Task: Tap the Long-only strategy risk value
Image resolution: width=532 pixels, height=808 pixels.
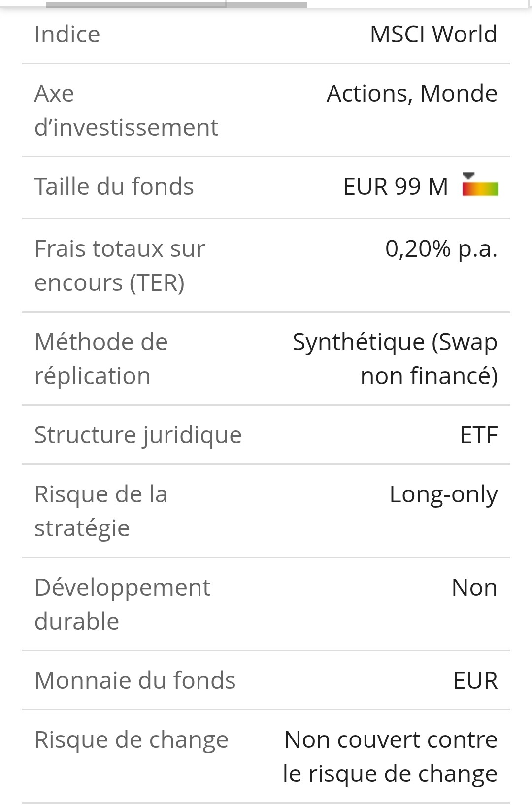Action: [443, 494]
